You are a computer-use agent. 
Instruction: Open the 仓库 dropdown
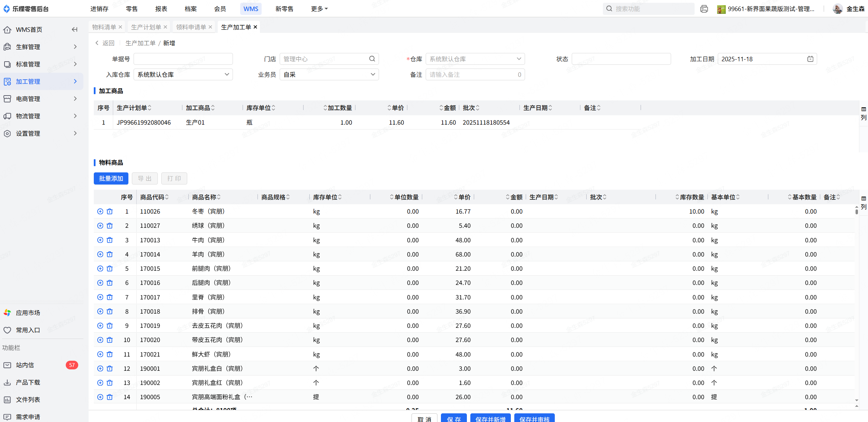pos(475,59)
